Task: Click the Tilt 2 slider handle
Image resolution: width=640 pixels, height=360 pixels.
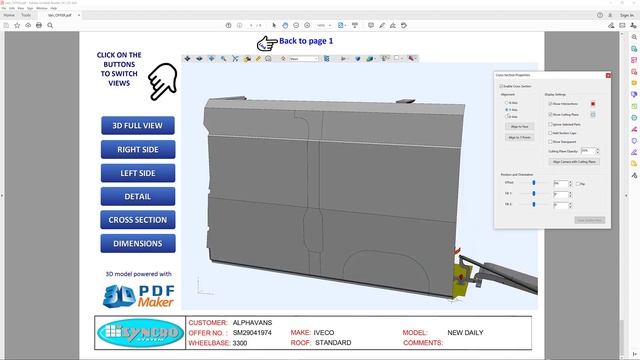Action: [534, 204]
